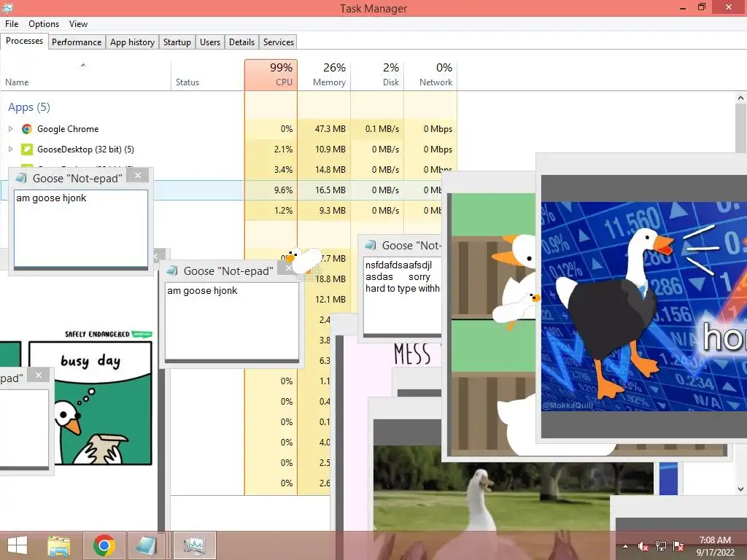Open Google Chrome from the taskbar
747x560 pixels.
click(104, 545)
